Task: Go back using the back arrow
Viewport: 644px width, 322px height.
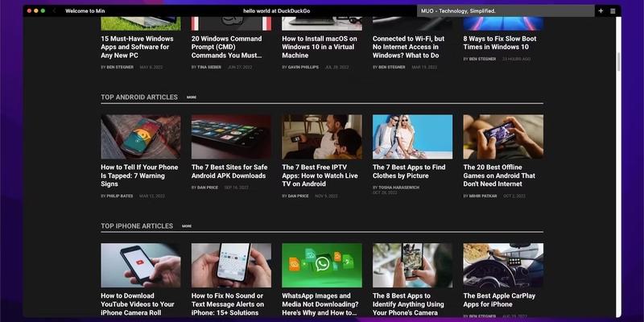Action: 54,11
